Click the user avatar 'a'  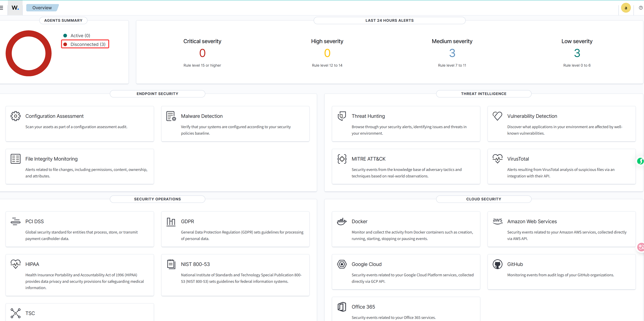pyautogui.click(x=626, y=8)
